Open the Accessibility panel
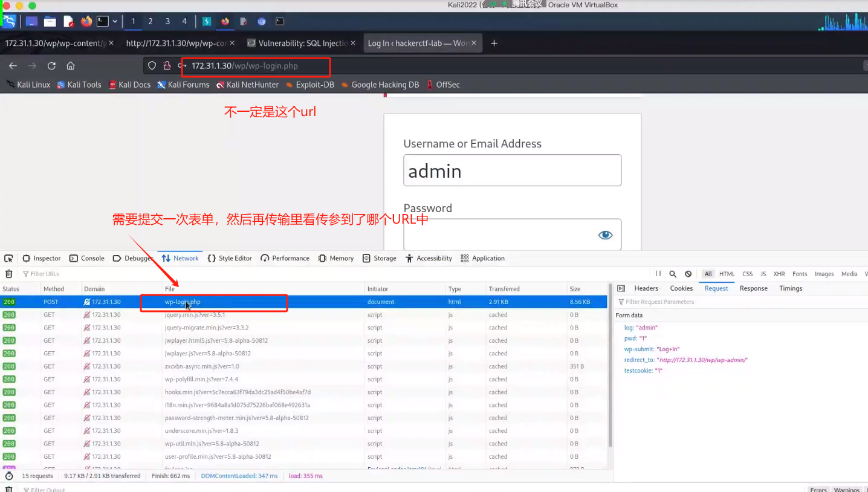Viewport: 868px width, 492px height. coord(429,258)
